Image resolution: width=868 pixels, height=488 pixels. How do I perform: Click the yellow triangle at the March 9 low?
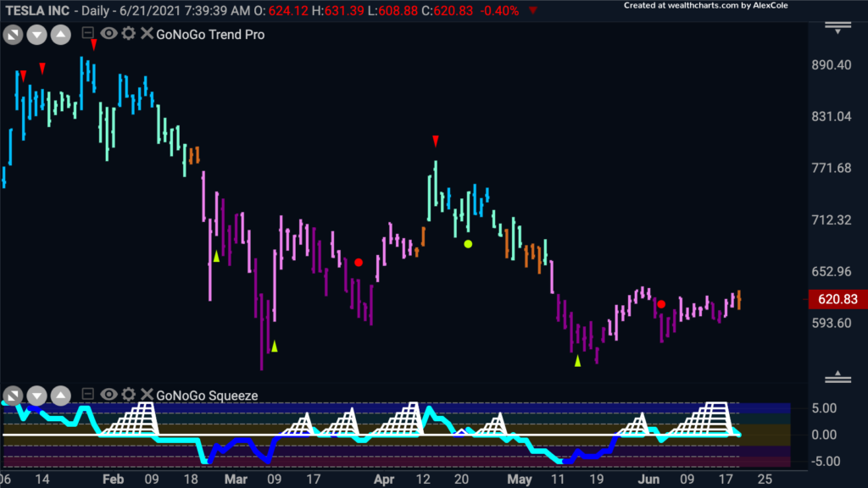point(275,347)
